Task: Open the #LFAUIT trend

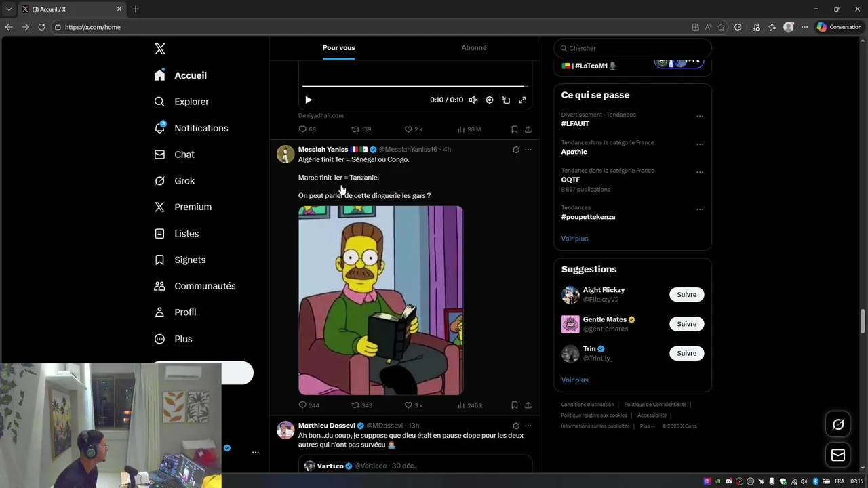Action: pyautogui.click(x=575, y=124)
